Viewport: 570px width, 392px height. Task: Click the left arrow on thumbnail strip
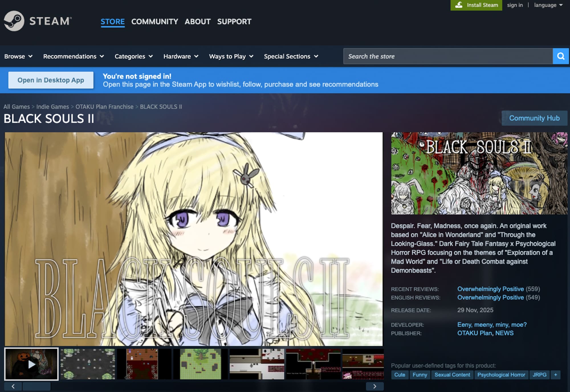[13, 386]
